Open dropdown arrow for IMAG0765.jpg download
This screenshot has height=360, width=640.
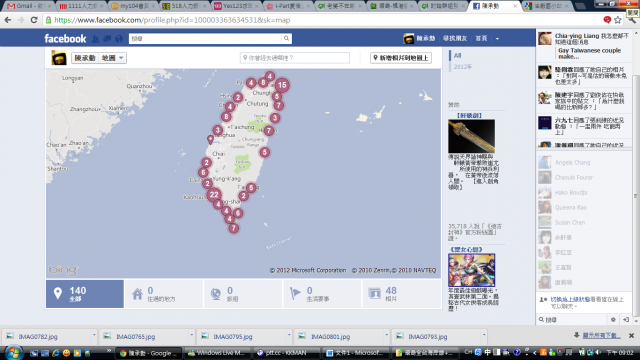191,336
